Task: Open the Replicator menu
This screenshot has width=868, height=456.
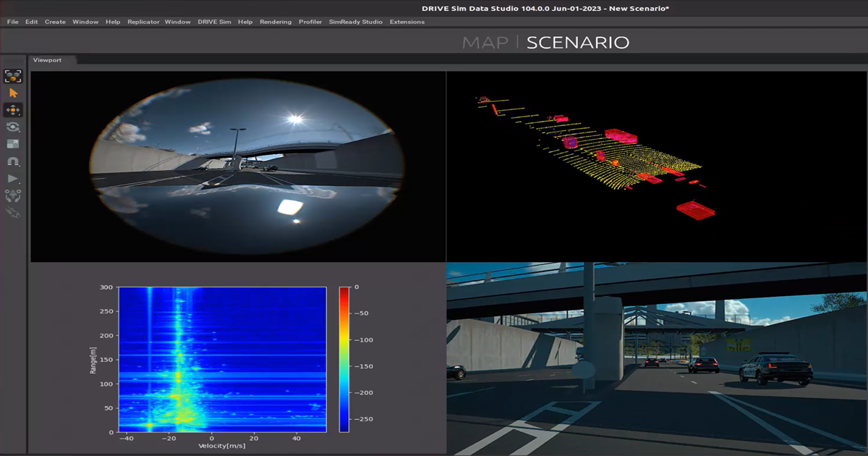Action: pyautogui.click(x=144, y=22)
